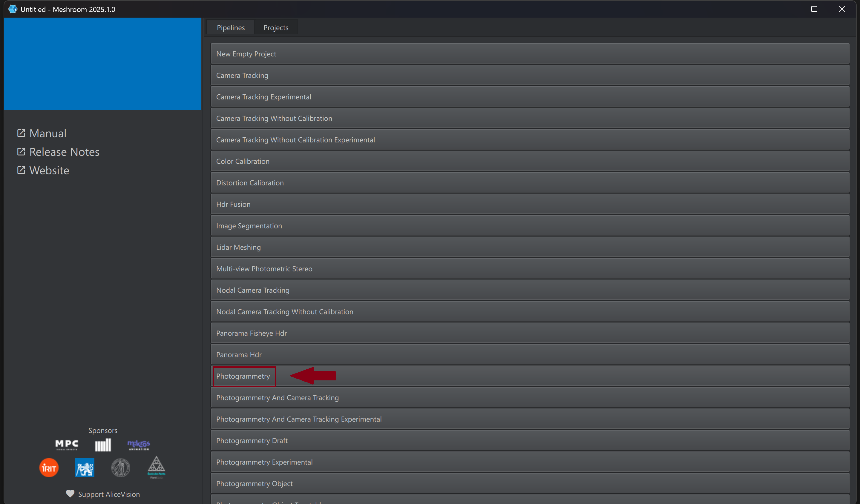Choose the Photogrammetry Object pipeline

tap(530, 483)
